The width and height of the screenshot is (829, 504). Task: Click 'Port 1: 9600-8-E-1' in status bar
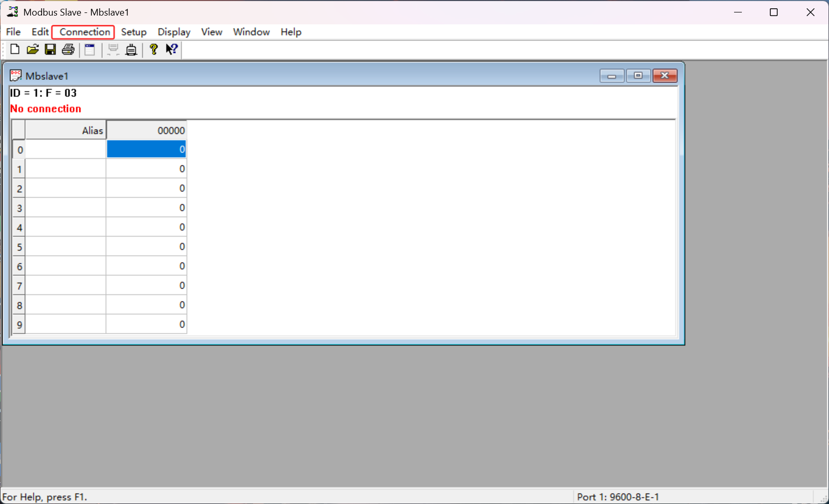pos(618,497)
